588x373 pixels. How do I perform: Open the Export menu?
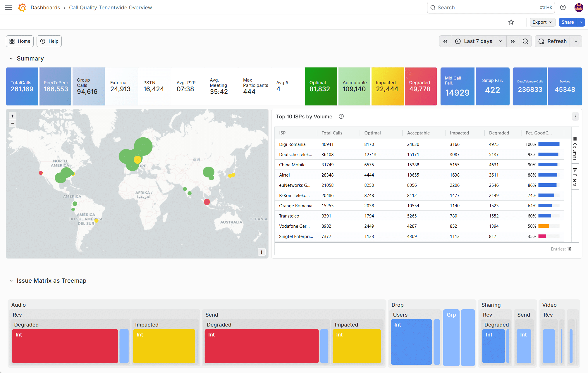pos(542,22)
